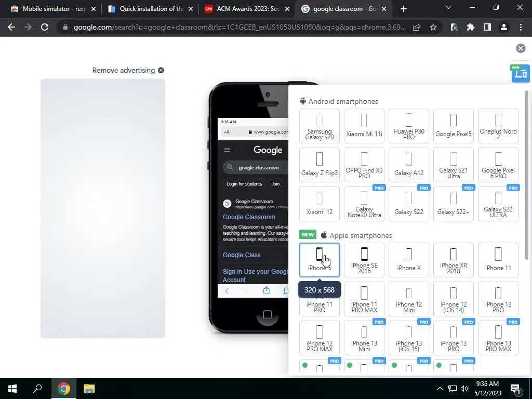Screen dimensions: 532x399
Task: Select the Xiaomi 12 device
Action: [x=320, y=204]
